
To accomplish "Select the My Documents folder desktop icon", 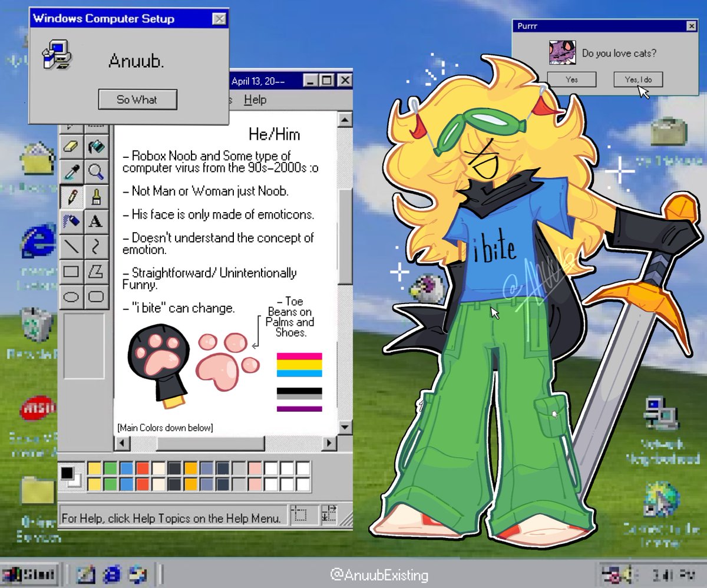I will [37, 159].
